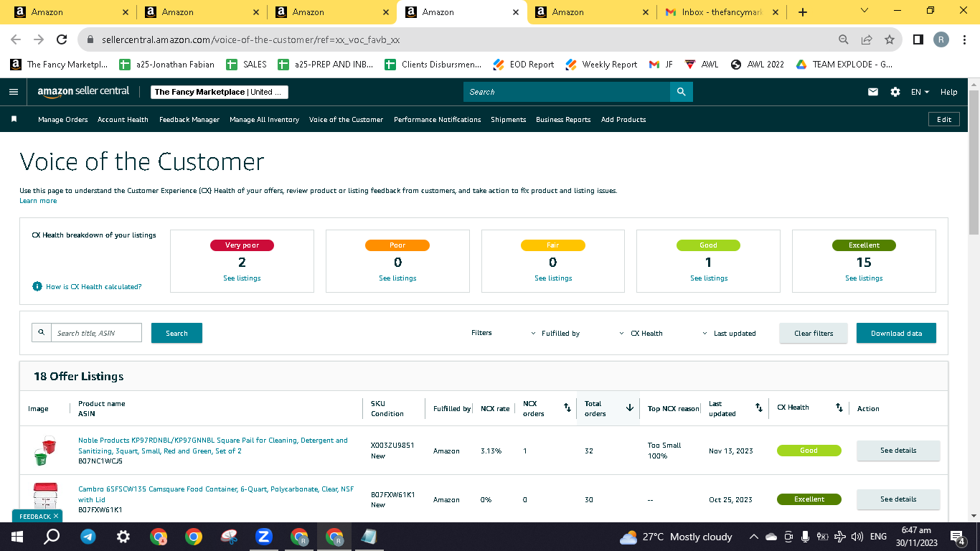Bookmark this page with the star icon
The height and width of the screenshot is (551, 980).
click(x=890, y=39)
